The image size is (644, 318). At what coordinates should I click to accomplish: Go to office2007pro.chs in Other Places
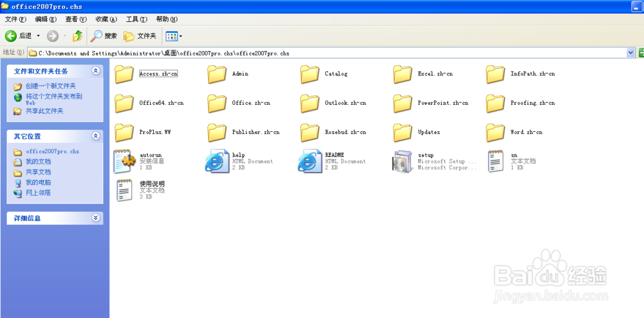[46, 151]
